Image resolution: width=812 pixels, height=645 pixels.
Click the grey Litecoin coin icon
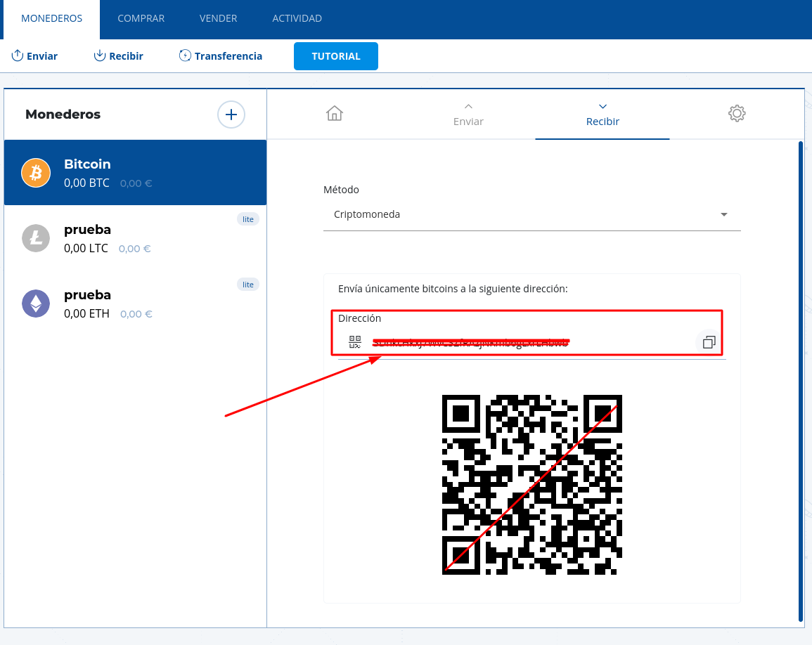tap(36, 238)
